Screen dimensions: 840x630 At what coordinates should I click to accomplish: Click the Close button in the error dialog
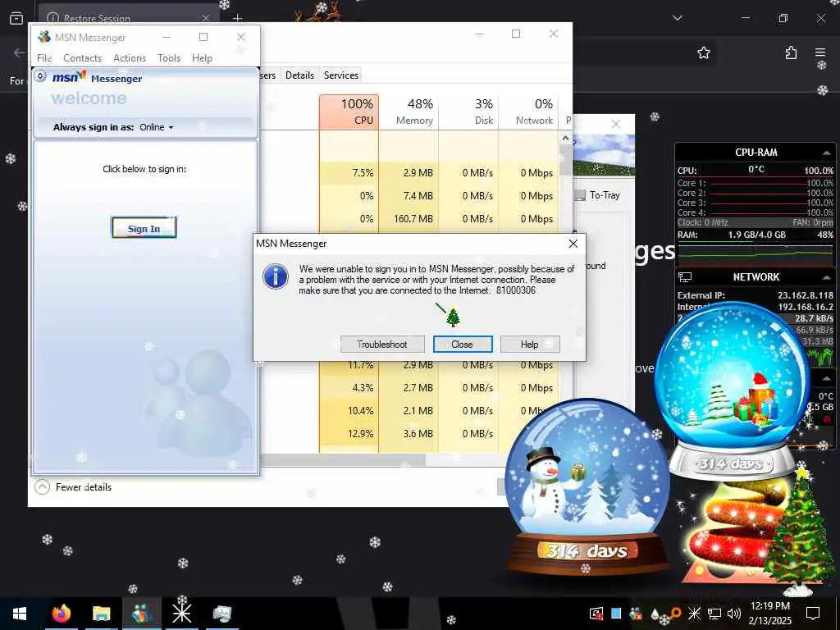point(463,344)
